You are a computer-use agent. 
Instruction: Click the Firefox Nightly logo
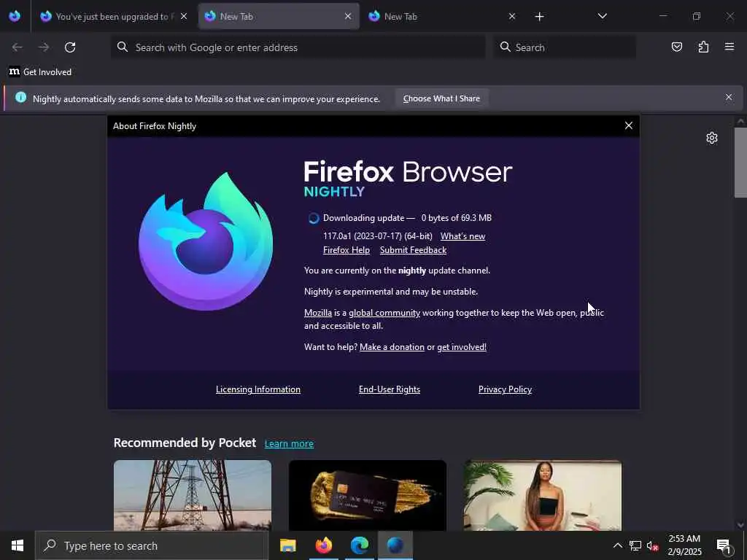[206, 241]
